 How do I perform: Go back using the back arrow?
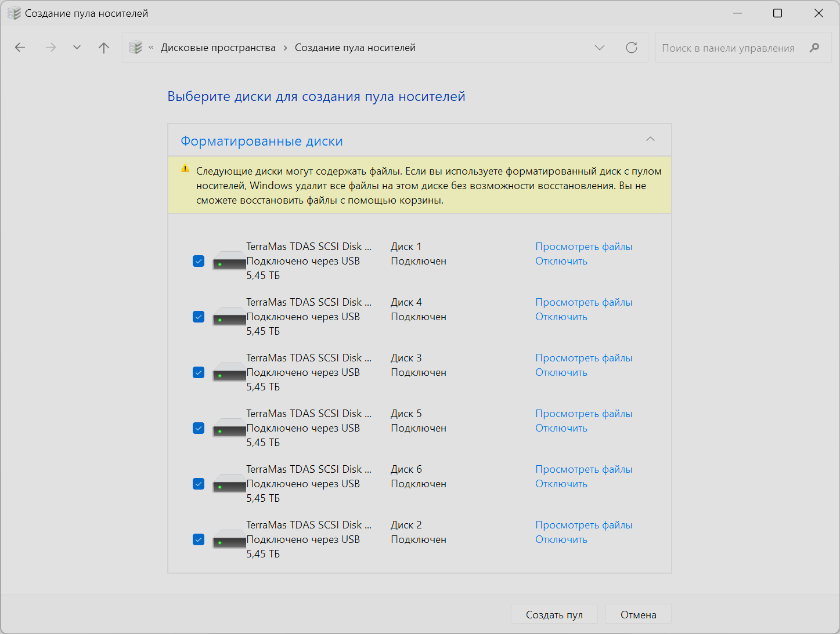point(20,48)
